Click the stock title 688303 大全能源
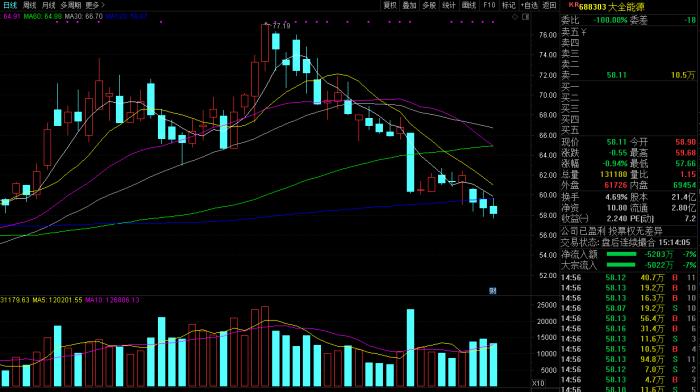This screenshot has height=392, width=700. point(612,7)
